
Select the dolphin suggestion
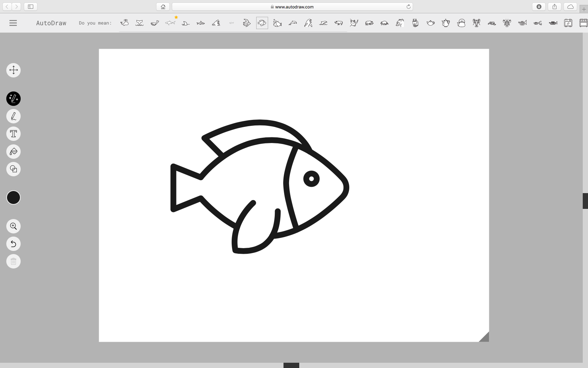(293, 23)
